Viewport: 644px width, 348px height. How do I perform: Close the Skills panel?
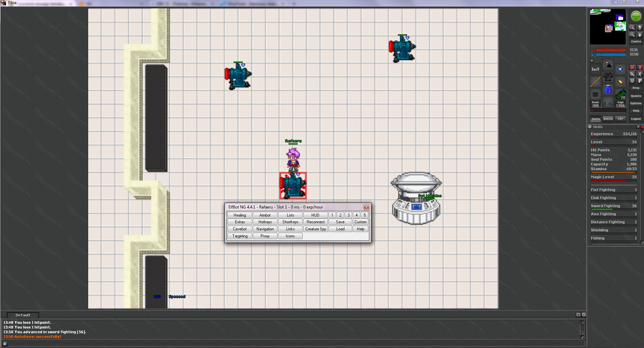click(642, 127)
